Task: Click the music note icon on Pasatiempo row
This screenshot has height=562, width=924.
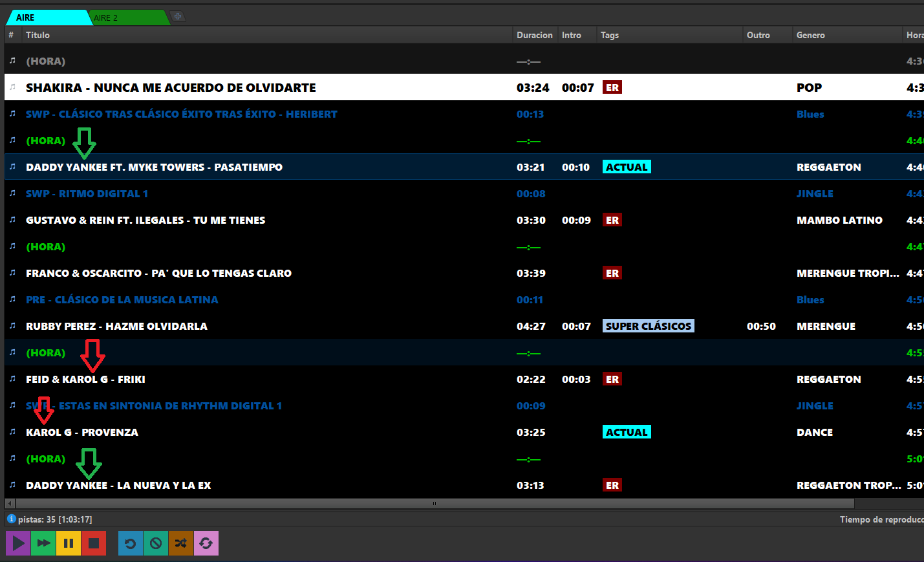Action: point(12,166)
